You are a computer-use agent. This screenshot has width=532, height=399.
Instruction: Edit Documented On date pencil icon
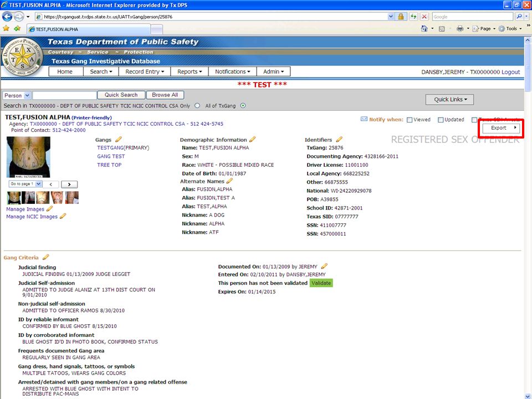point(324,267)
